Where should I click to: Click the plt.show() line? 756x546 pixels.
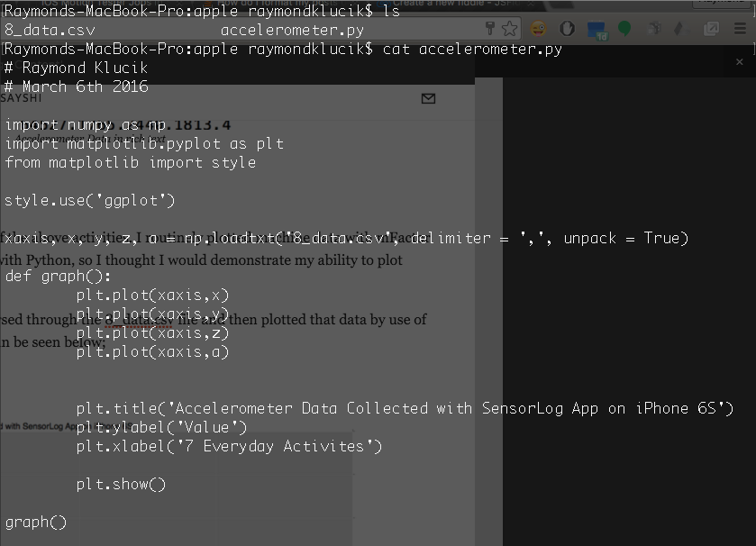(x=121, y=485)
